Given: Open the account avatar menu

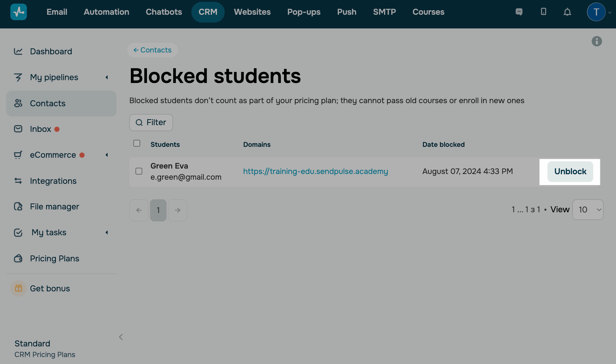Looking at the screenshot, I should tap(596, 12).
